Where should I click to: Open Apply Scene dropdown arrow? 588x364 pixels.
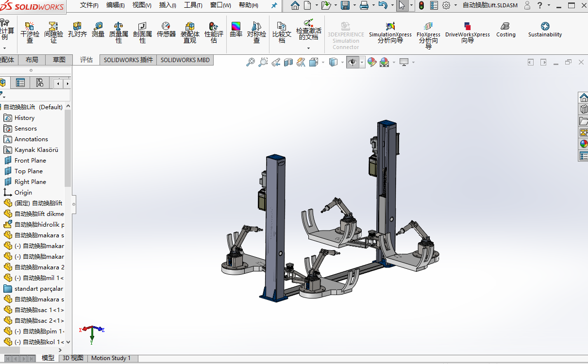coord(394,62)
